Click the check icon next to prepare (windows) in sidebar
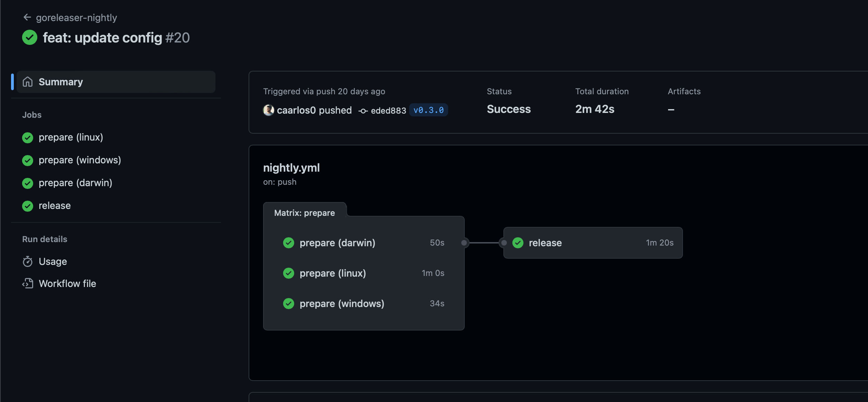This screenshot has height=402, width=868. coord(28,160)
